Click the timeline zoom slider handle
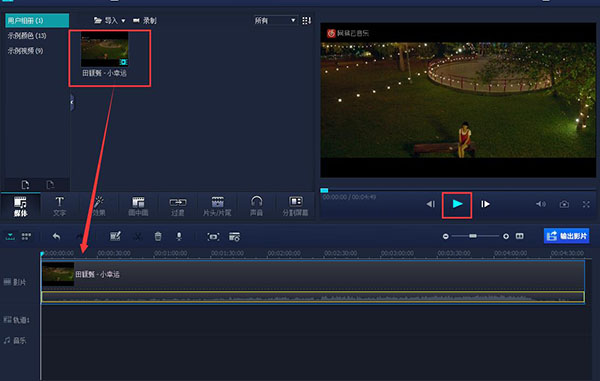The width and height of the screenshot is (600, 381). click(473, 236)
